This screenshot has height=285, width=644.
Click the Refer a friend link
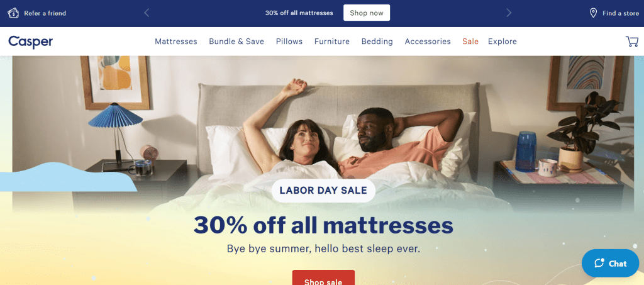(45, 13)
